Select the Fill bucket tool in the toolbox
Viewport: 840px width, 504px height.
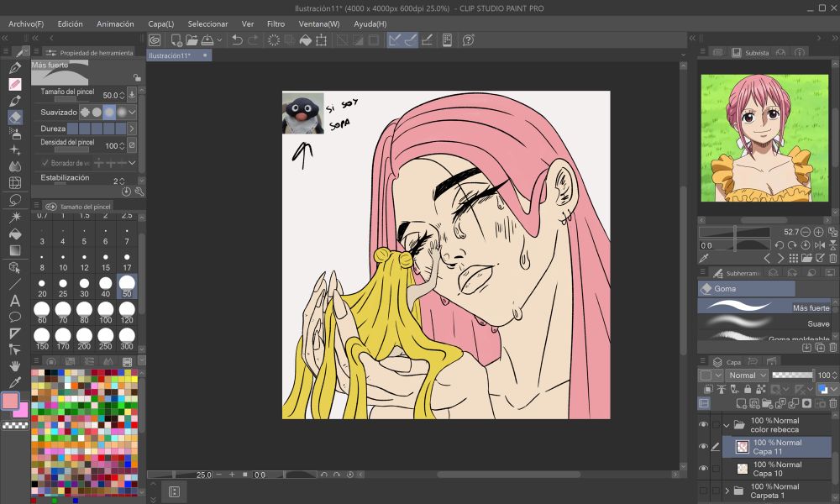[15, 234]
